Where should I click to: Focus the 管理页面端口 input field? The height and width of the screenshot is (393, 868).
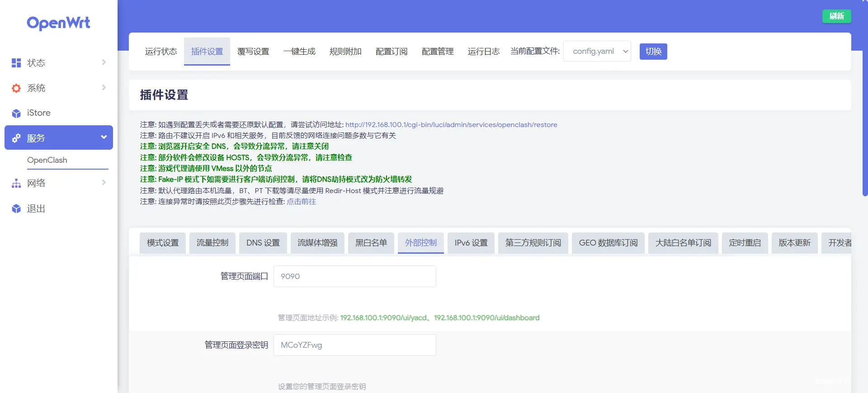355,276
